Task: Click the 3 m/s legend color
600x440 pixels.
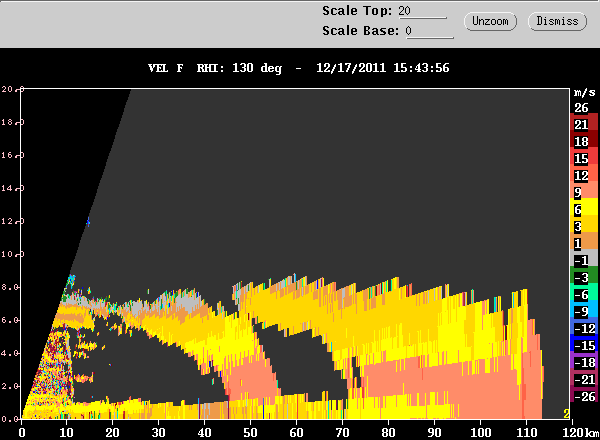Action: click(585, 226)
